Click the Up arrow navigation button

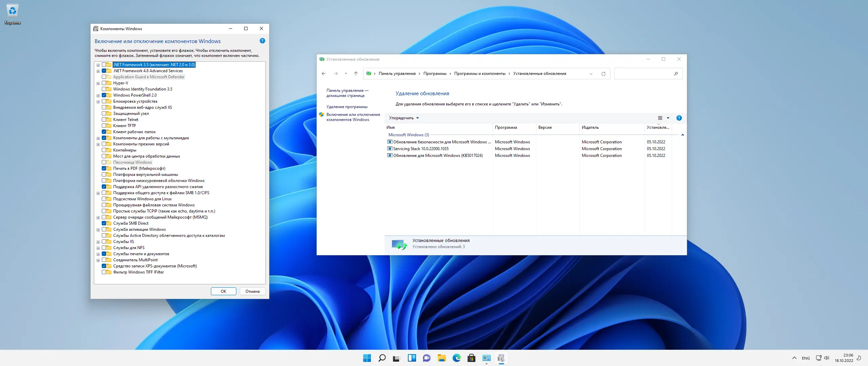tap(356, 74)
